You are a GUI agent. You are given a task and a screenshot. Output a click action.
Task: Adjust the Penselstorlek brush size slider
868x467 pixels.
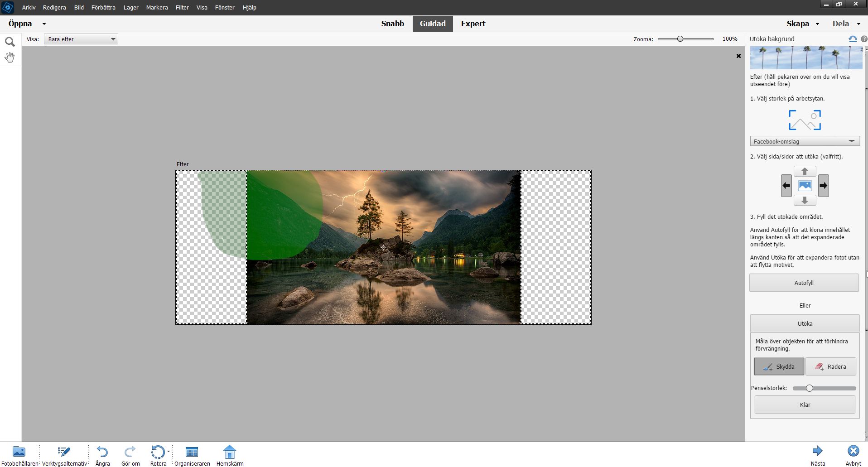pos(809,388)
